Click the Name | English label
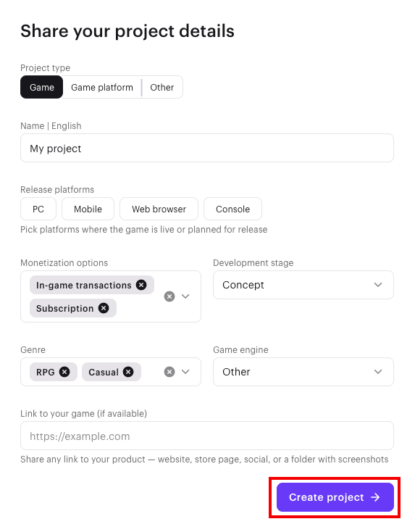 (x=51, y=125)
